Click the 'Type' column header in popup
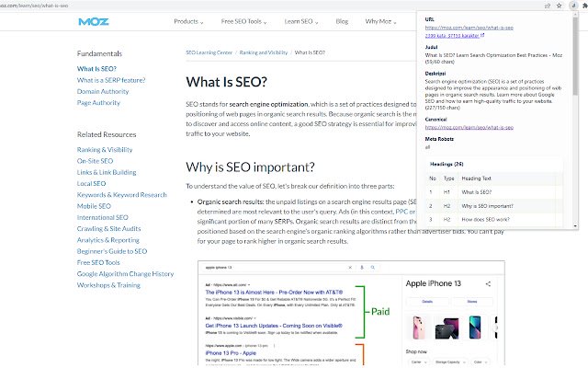 449,178
